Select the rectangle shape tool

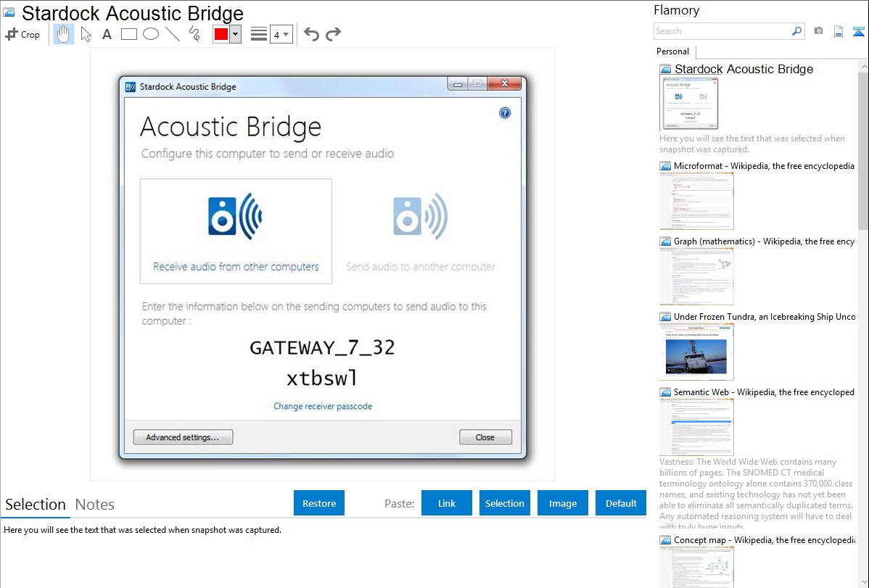128,34
